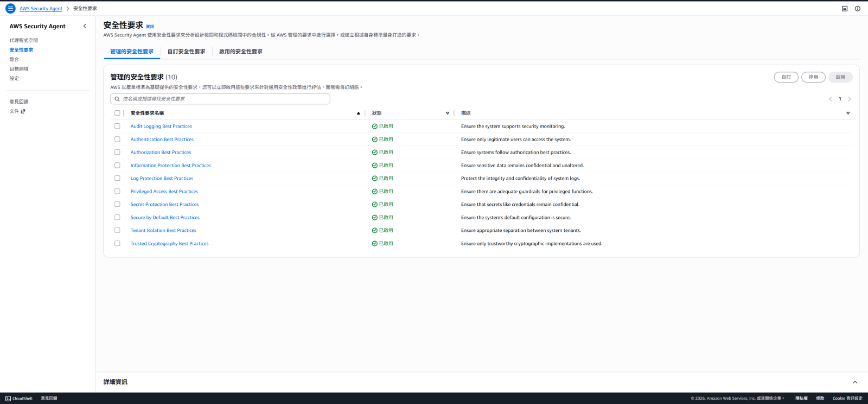The width and height of the screenshot is (868, 404).
Task: Click the search magnifier icon in filter box
Action: tap(117, 99)
